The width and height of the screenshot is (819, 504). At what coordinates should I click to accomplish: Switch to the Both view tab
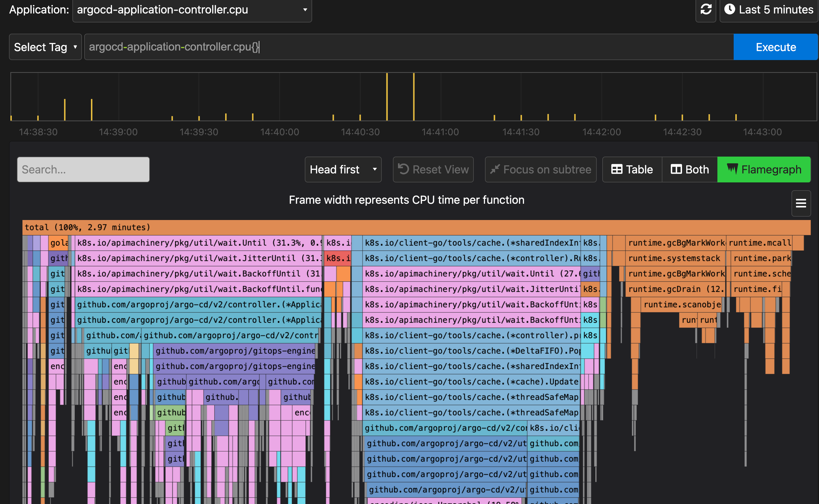click(689, 169)
